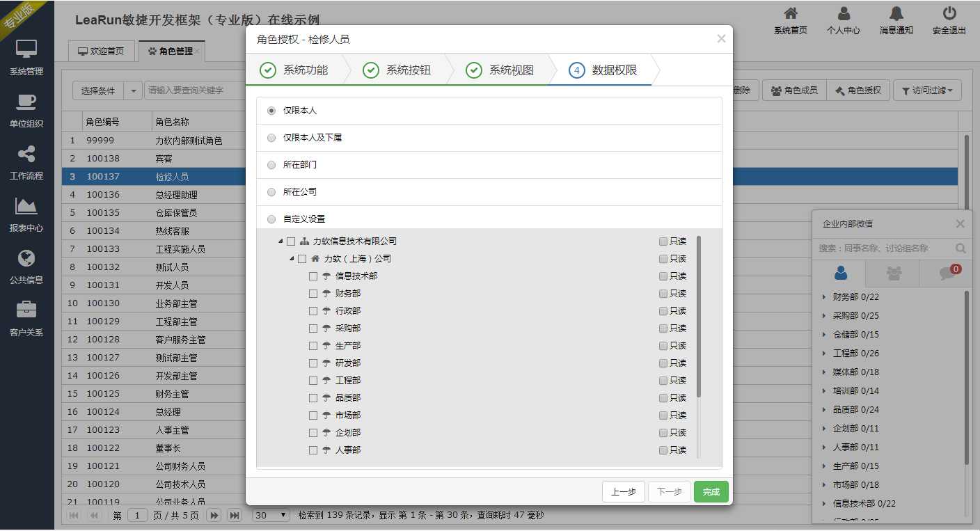Open 报表中心 chart icon
980x531 pixels.
[26, 207]
